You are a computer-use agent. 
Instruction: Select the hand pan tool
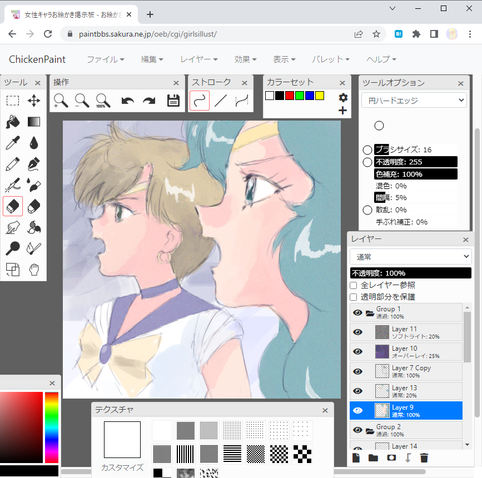[x=34, y=269]
